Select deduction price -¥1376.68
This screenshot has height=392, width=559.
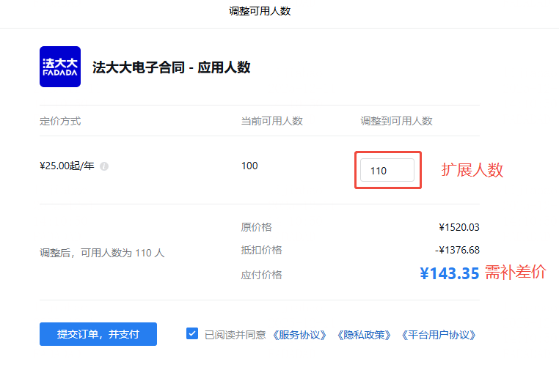tap(457, 250)
